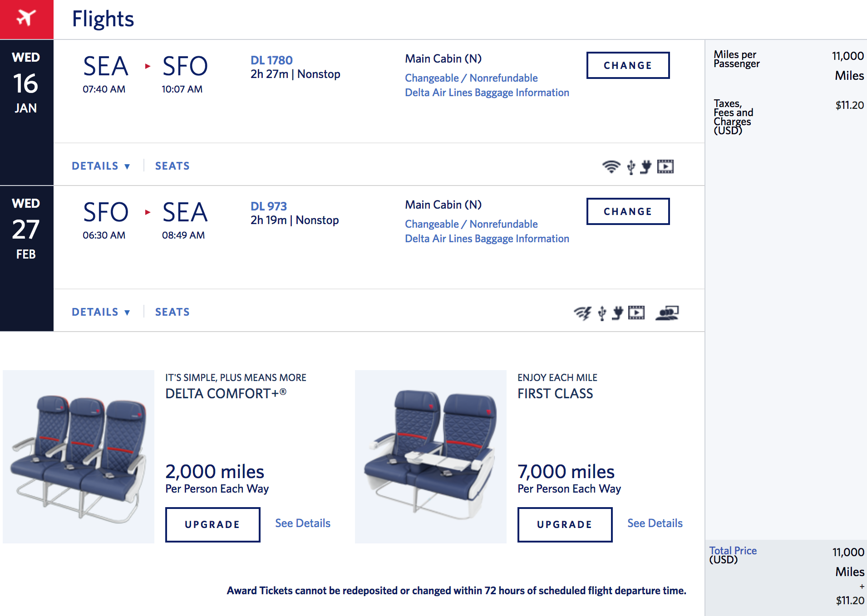Click the high-speed Wi-Fi icon for DL 973
Image resolution: width=867 pixels, height=616 pixels.
tap(582, 313)
